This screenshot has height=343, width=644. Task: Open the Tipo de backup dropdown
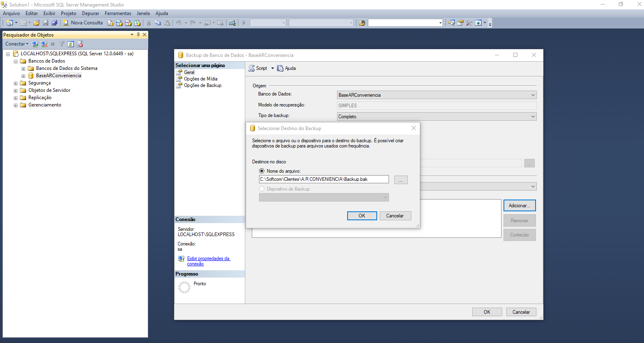point(437,117)
